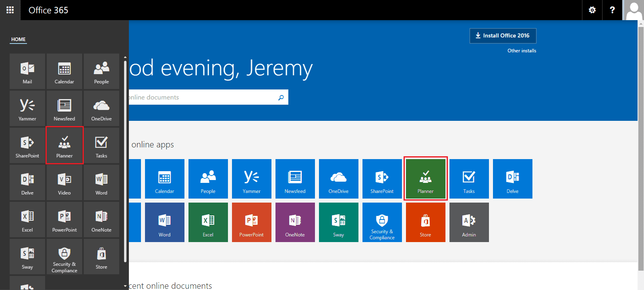Open the app launcher waffle icon
The height and width of the screenshot is (290, 644).
pos(10,10)
